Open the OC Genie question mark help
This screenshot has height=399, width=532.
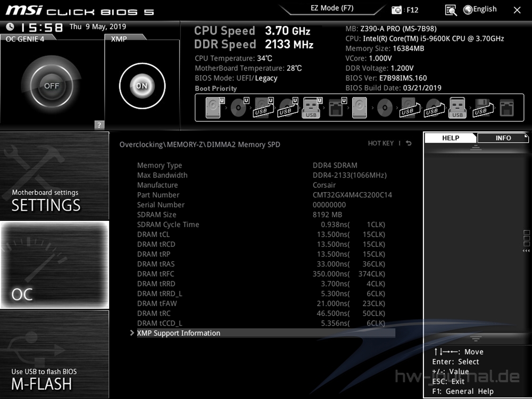99,125
